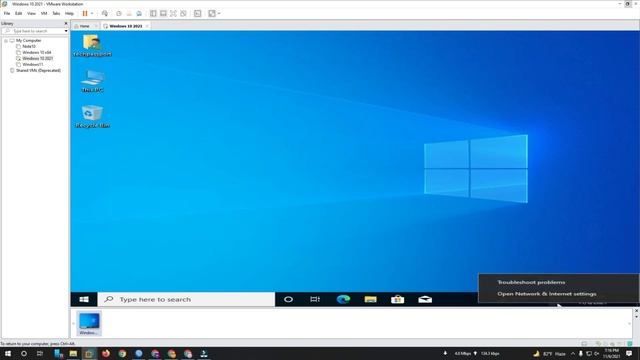Screen dimensions: 640x360
Task: Click the host Cortana search circle
Action: point(24,353)
